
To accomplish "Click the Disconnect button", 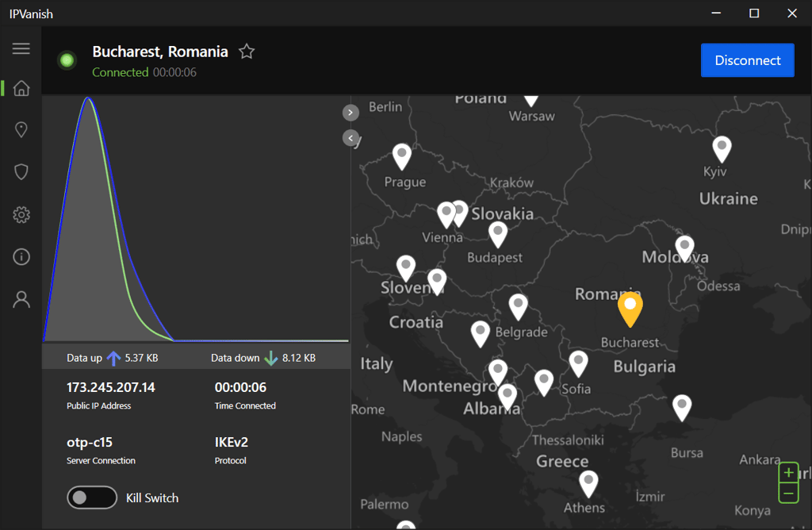I will click(x=747, y=60).
